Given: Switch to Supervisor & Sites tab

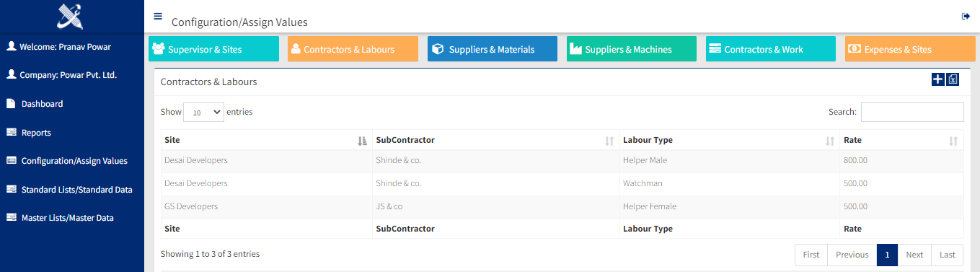Looking at the screenshot, I should (213, 49).
